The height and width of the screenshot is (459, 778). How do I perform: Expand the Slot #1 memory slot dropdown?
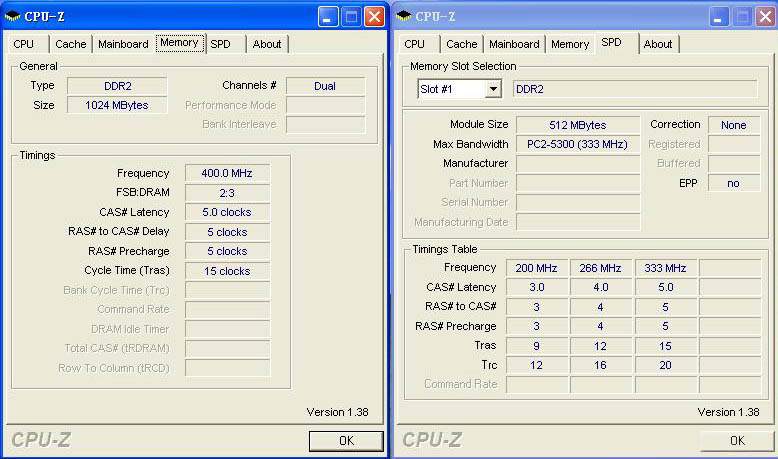(x=493, y=89)
